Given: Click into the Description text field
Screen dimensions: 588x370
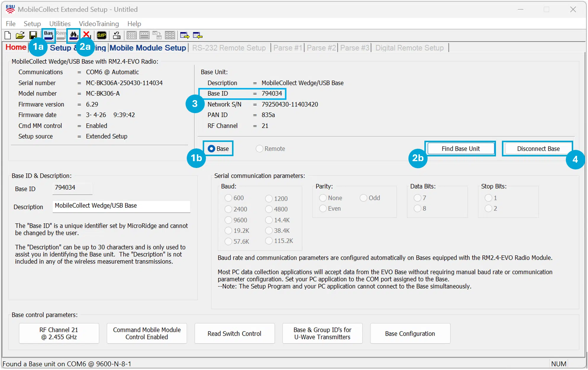Looking at the screenshot, I should coord(121,206).
